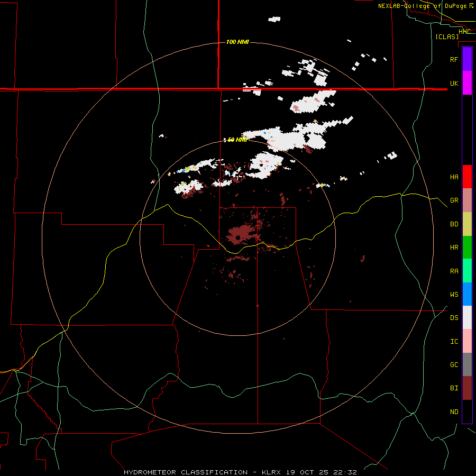Click the dusty pink GR legend swatch
The height and width of the screenshot is (476, 476).
click(x=467, y=200)
